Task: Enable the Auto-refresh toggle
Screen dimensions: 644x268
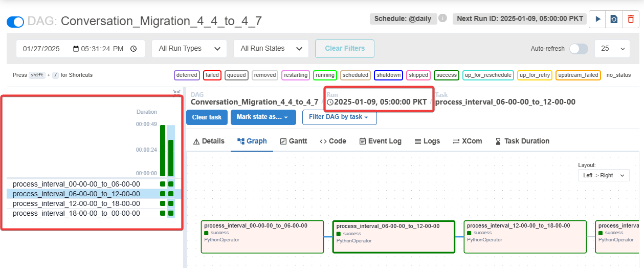Action: click(579, 49)
